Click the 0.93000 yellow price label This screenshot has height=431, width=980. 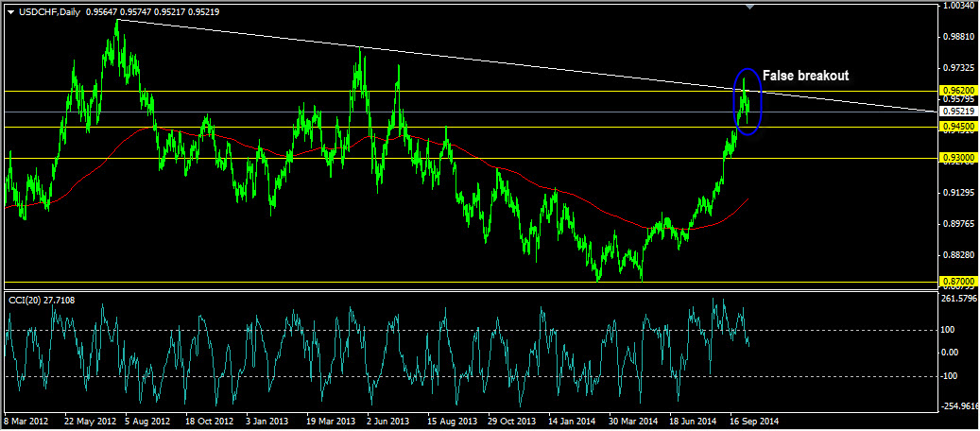(x=957, y=158)
